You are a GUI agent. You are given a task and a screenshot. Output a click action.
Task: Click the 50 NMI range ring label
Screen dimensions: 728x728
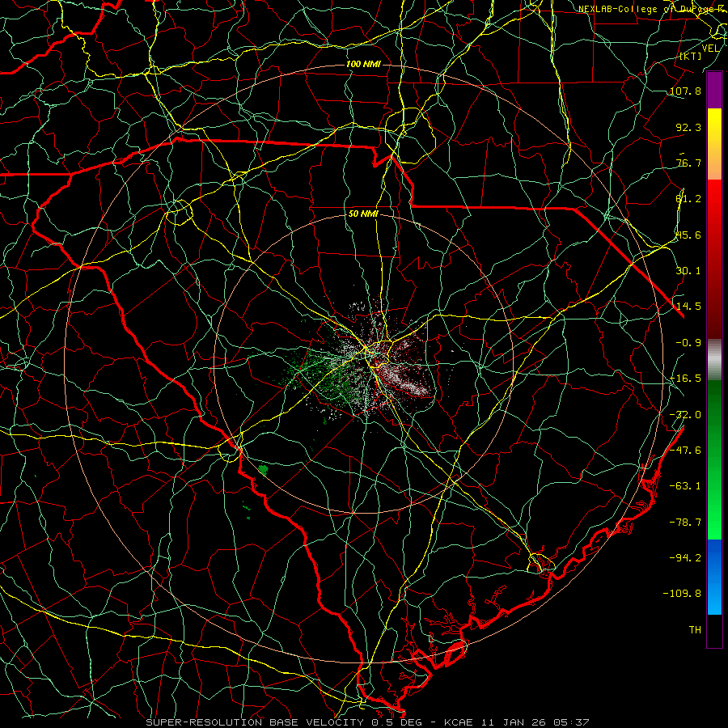(363, 214)
